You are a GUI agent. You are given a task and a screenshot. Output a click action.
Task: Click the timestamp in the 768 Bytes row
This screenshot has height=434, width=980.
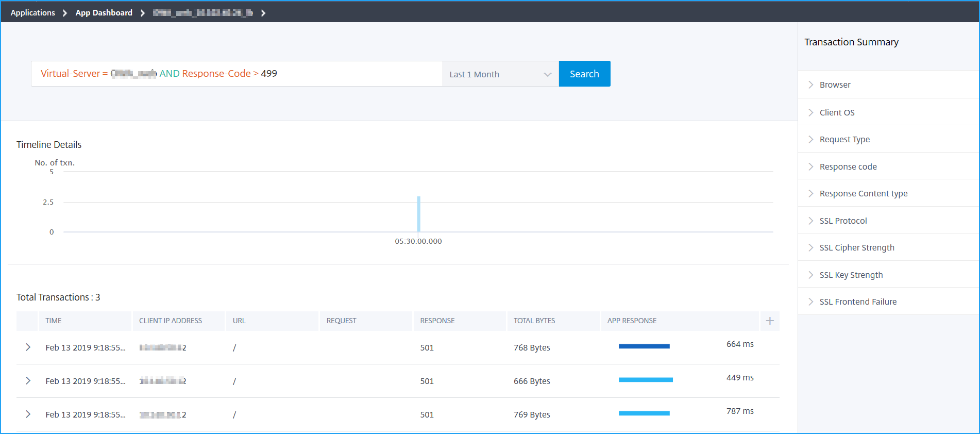86,347
